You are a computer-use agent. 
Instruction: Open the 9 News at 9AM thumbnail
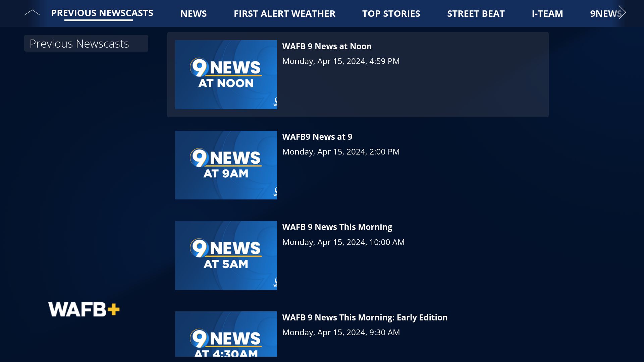[x=226, y=165]
